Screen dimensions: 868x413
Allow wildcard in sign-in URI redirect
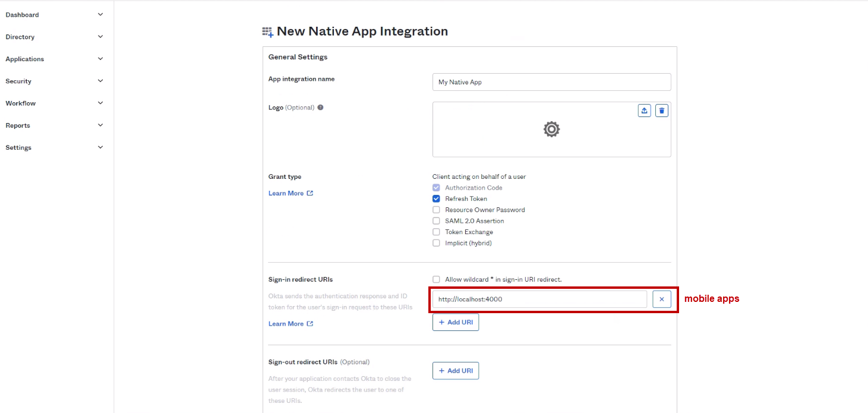pos(436,279)
